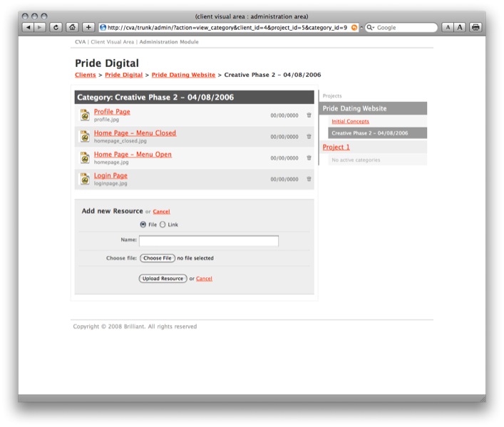
Task: Click into the resource Name text field
Action: 208,241
